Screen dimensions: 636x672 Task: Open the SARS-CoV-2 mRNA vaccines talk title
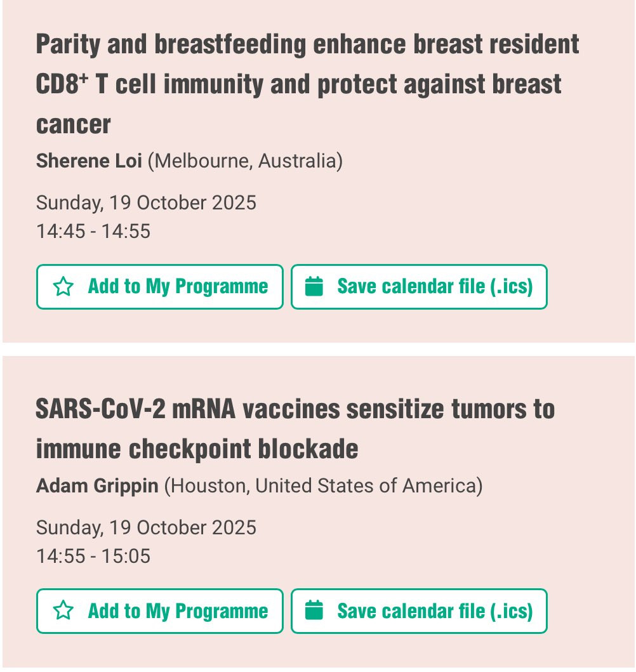click(295, 429)
